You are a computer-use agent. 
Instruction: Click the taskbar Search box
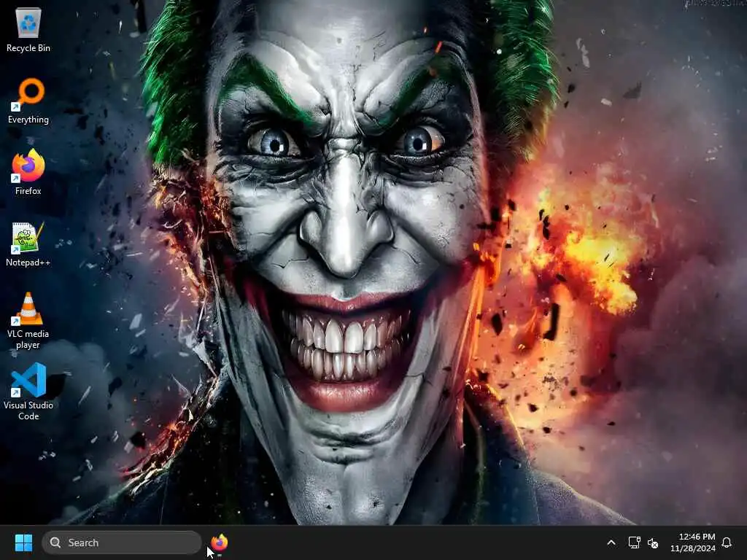click(x=122, y=542)
